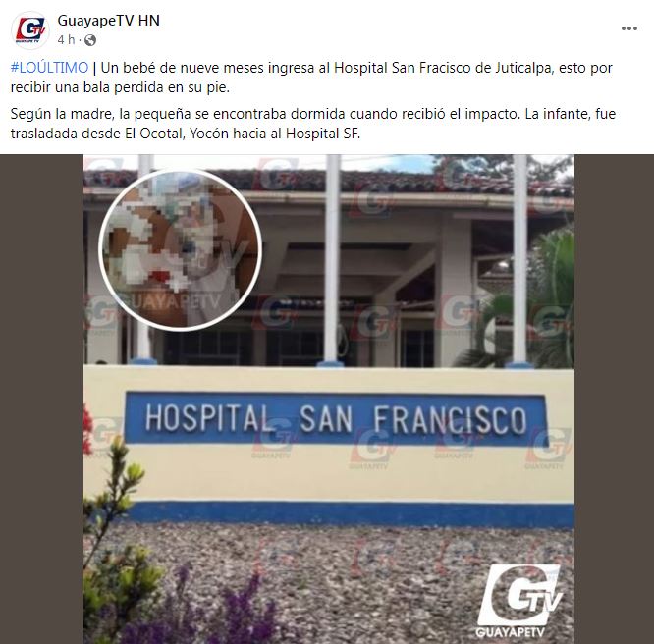The image size is (654, 644).
Task: Click the blue Hospital San Francisco sign
Action: [x=336, y=419]
